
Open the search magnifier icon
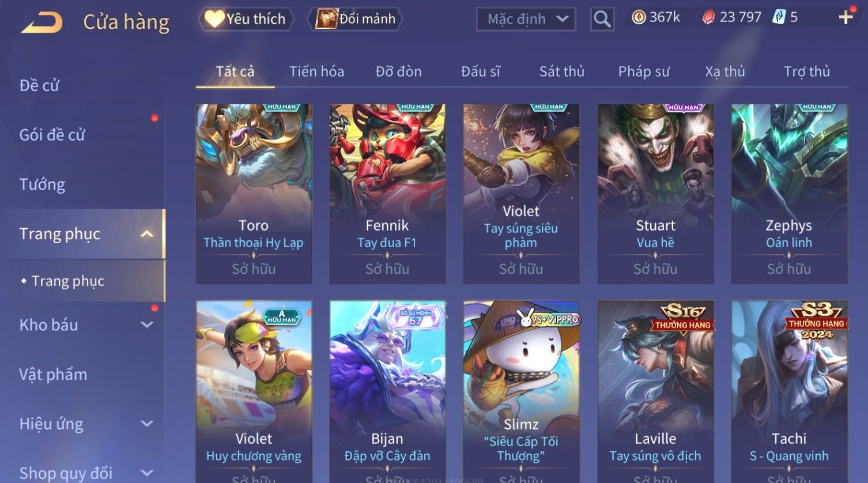602,20
